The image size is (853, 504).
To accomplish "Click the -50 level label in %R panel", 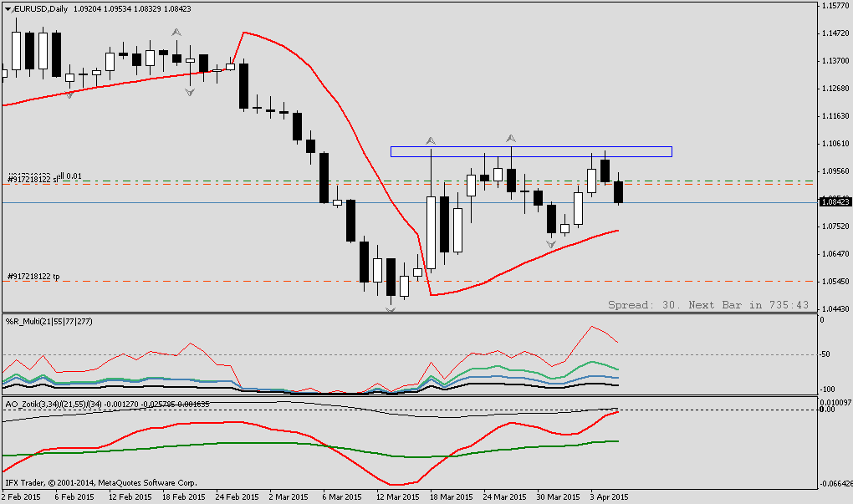I will 825,354.
